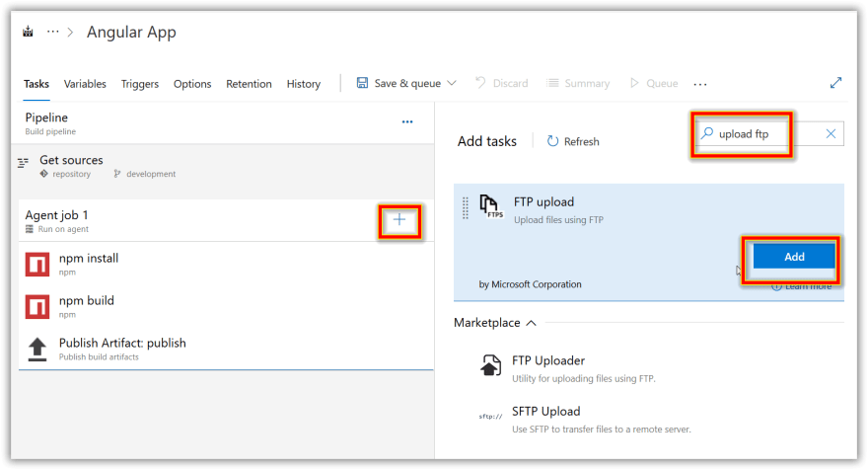Collapse the Marketplace section chevron
This screenshot has width=868, height=470.
(532, 323)
